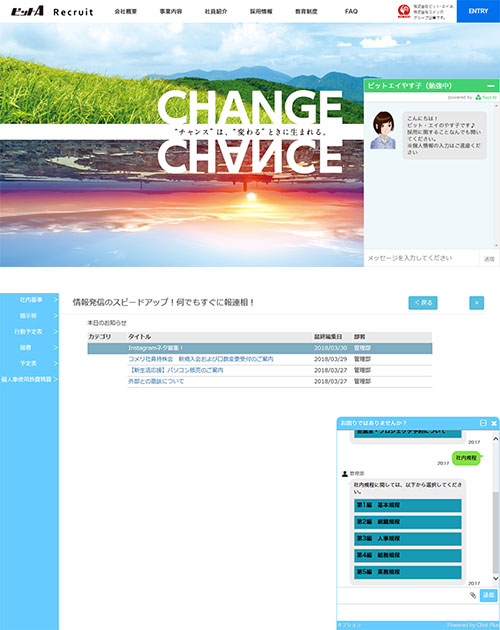Click the やす子 avatar image
Viewport: 500px width, 630px height.
tap(383, 130)
